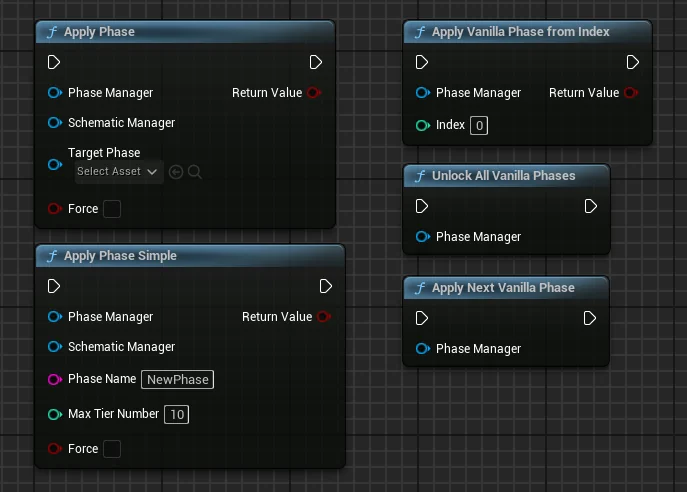Click the browse-to-asset magnifier icon under Target Phase

pyautogui.click(x=195, y=172)
